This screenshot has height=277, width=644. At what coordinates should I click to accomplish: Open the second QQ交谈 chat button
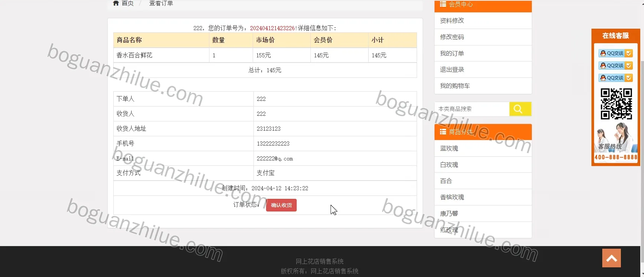(x=616, y=66)
